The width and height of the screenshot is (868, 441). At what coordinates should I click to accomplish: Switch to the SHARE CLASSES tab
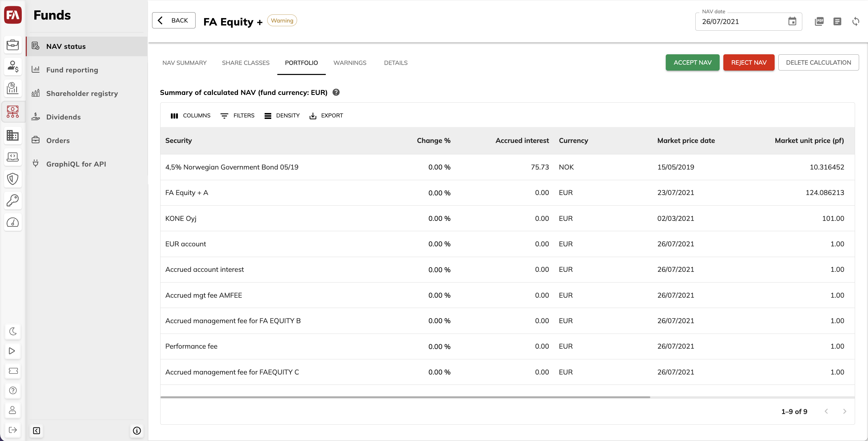point(245,62)
